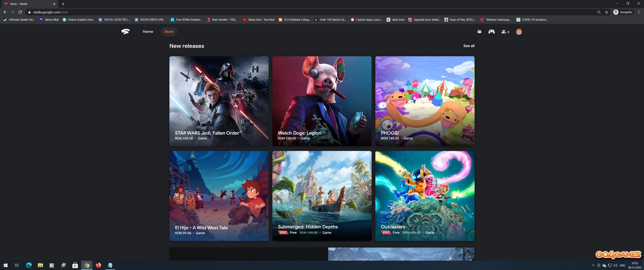
Task: Open Online Graphic Desi... bookmark
Action: point(78,19)
